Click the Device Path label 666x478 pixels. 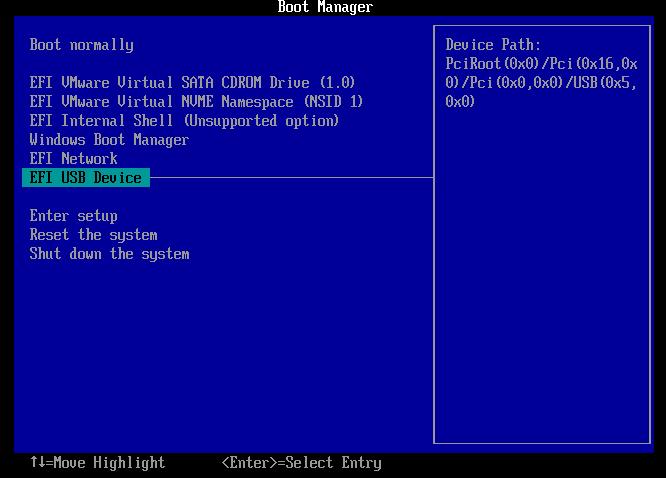(493, 45)
